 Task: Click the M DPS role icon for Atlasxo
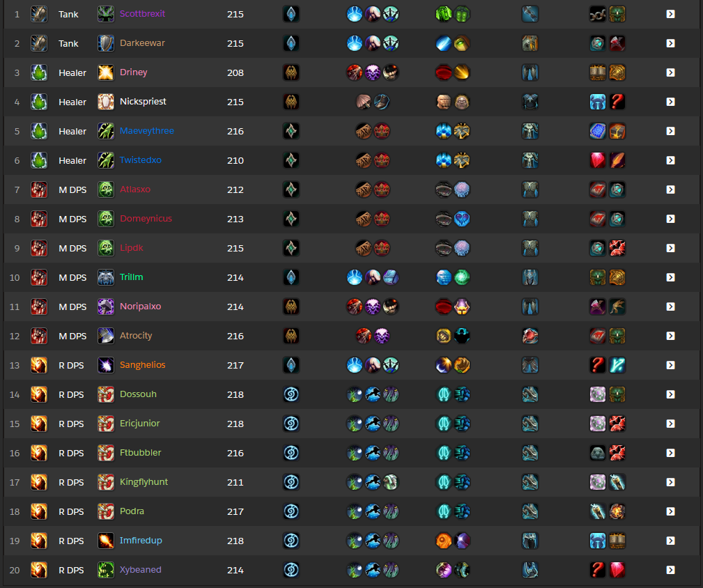[x=39, y=189]
